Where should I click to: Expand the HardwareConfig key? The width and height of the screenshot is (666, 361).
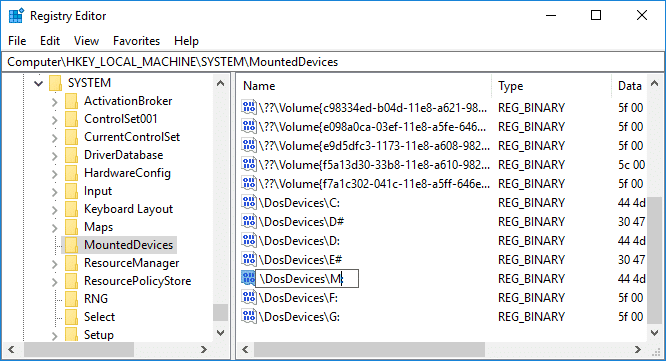(x=54, y=174)
